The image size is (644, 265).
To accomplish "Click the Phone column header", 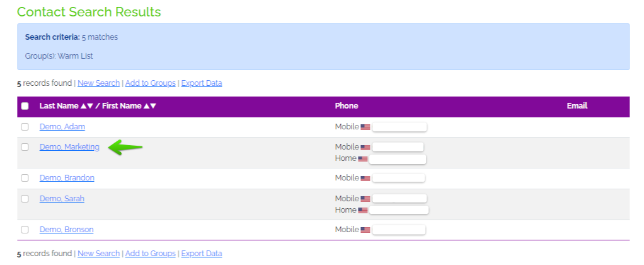I will [x=347, y=106].
